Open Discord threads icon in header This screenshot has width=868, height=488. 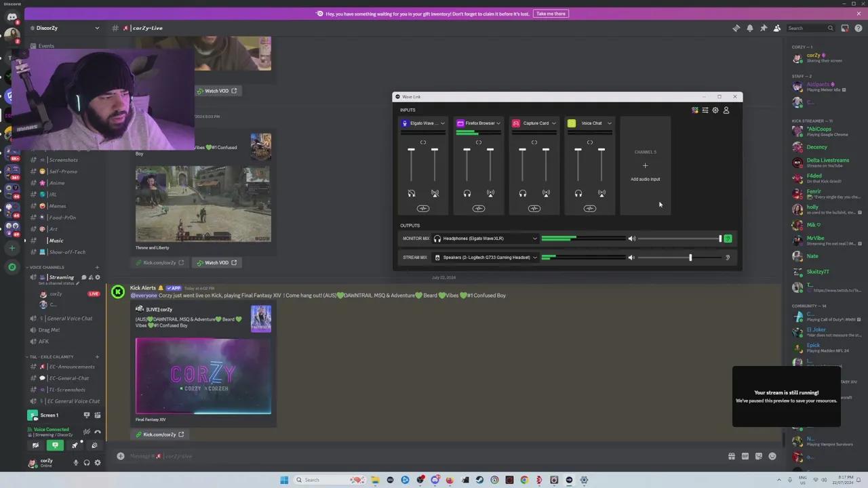coord(736,28)
